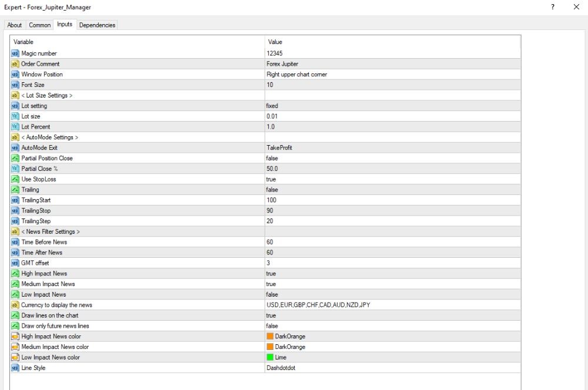Click the icon beside GMT offset
The width and height of the screenshot is (588, 390).
click(15, 263)
